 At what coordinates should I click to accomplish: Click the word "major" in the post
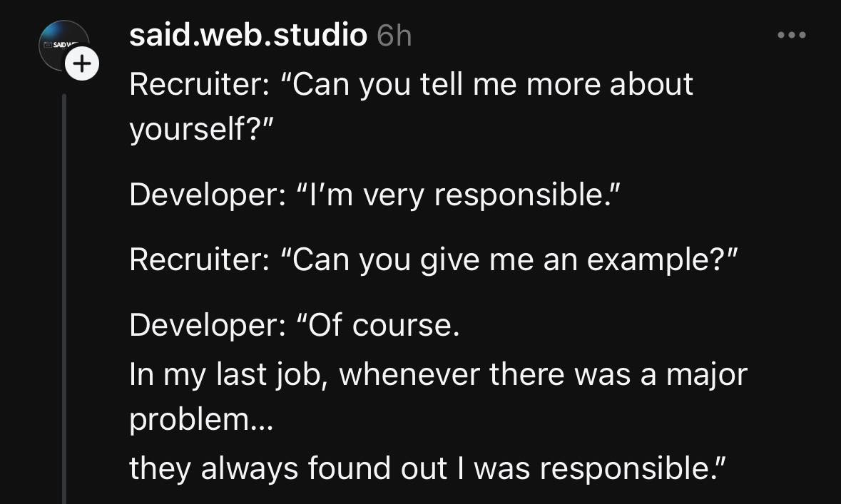click(706, 375)
